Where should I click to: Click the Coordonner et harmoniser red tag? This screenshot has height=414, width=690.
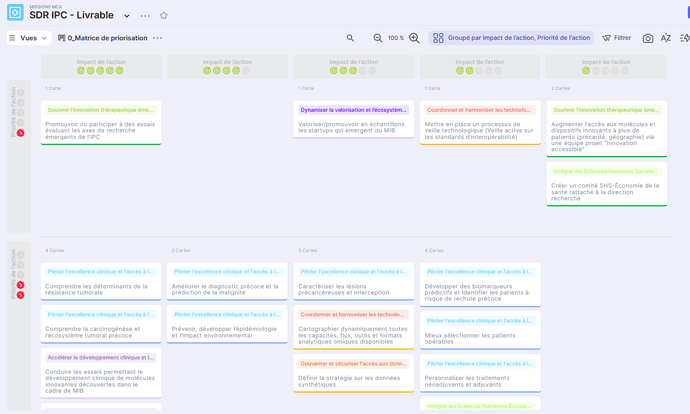click(x=480, y=110)
